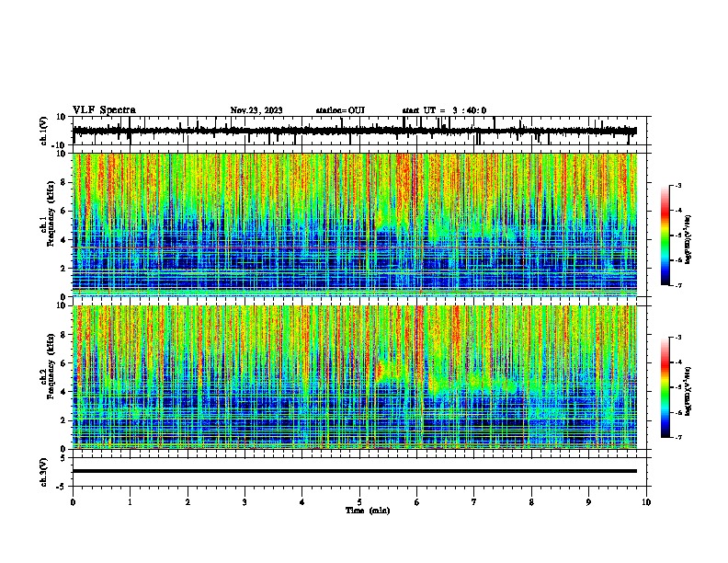Image resolution: width=728 pixels, height=563 pixels.
Task: Click the "-10" tick on ch.1(V) axis
Action: click(x=60, y=145)
